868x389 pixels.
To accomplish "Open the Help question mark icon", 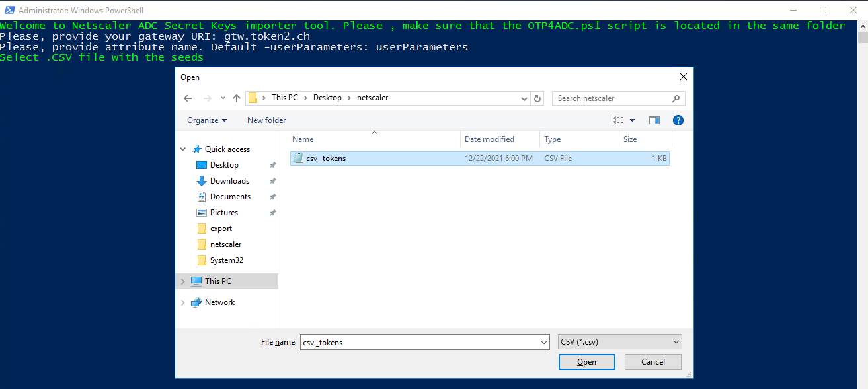I will click(678, 120).
